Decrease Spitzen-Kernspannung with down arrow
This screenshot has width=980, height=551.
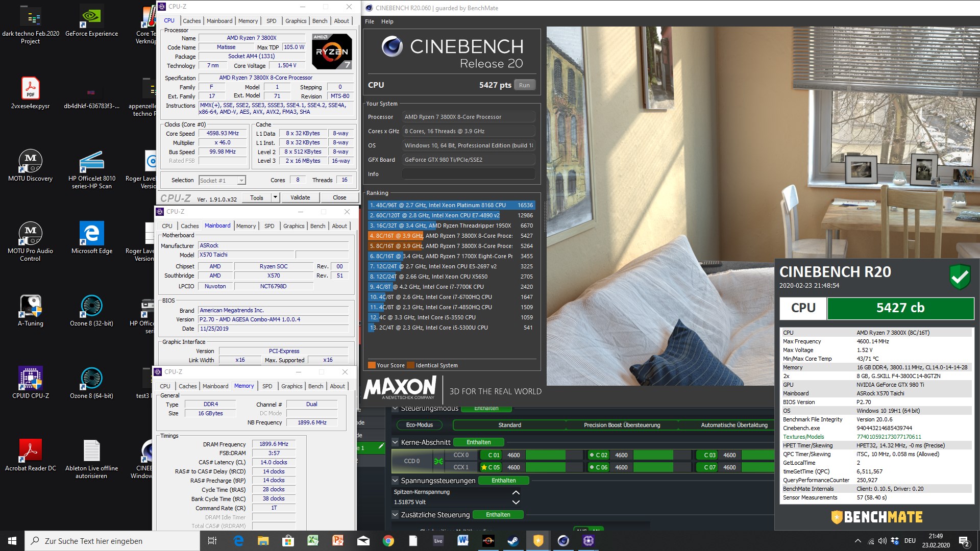point(516,502)
